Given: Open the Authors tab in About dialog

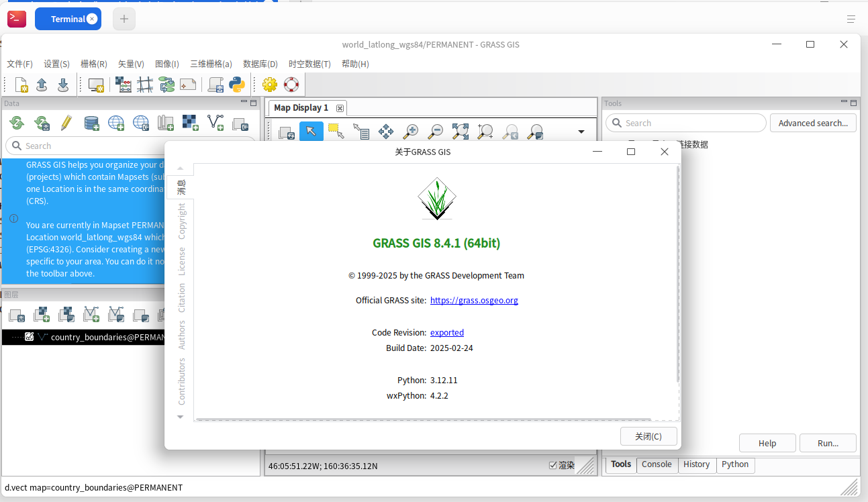Looking at the screenshot, I should [181, 335].
